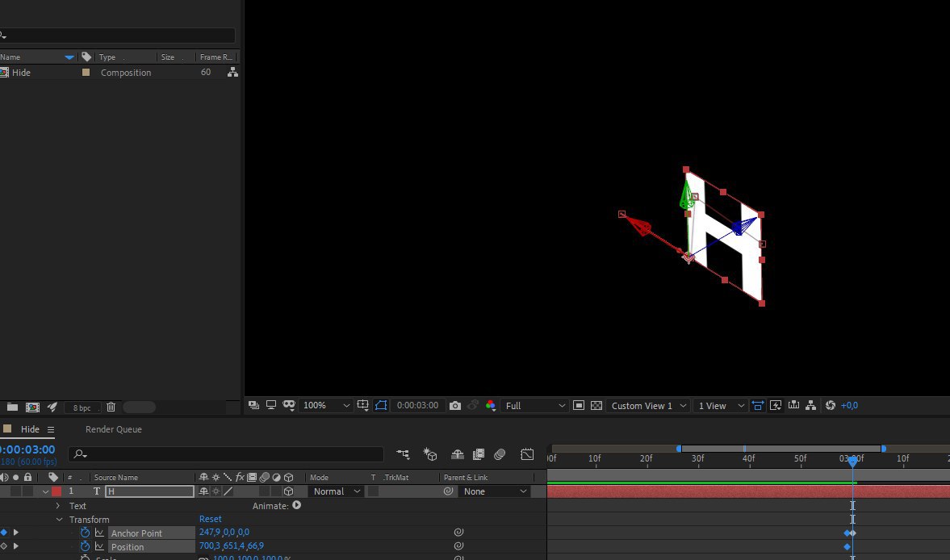Toggle Always Preview This View icon
Viewport: 950px width, 560px height.
click(254, 405)
